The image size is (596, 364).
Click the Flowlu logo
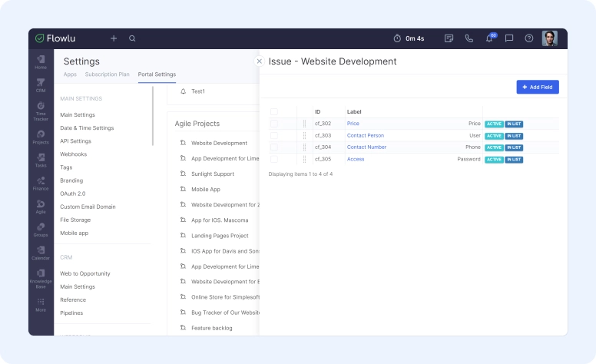tap(55, 38)
